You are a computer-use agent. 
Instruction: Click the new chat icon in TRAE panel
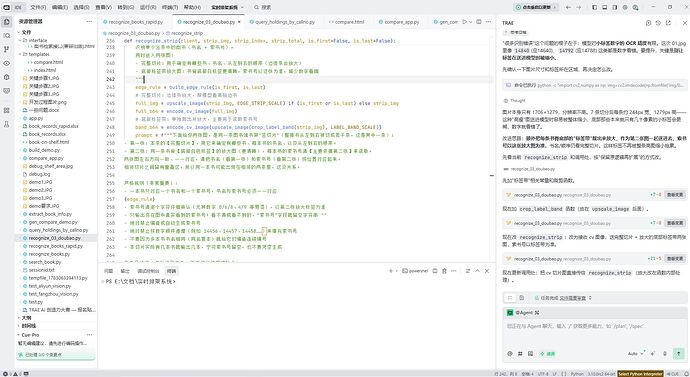click(648, 23)
